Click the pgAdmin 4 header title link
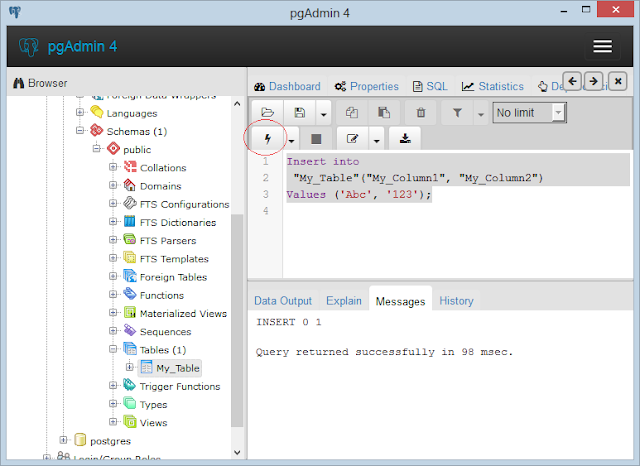Image resolution: width=640 pixels, height=466 pixels. (x=82, y=47)
